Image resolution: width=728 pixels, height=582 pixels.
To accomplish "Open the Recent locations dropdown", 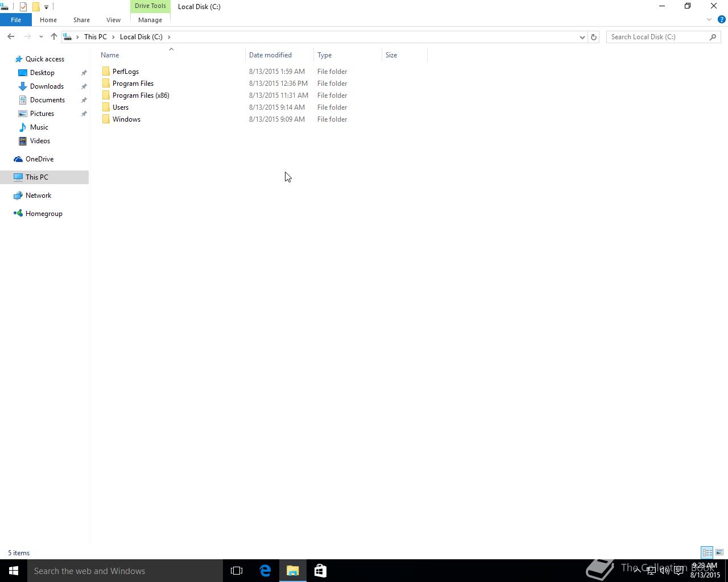I will pos(41,37).
